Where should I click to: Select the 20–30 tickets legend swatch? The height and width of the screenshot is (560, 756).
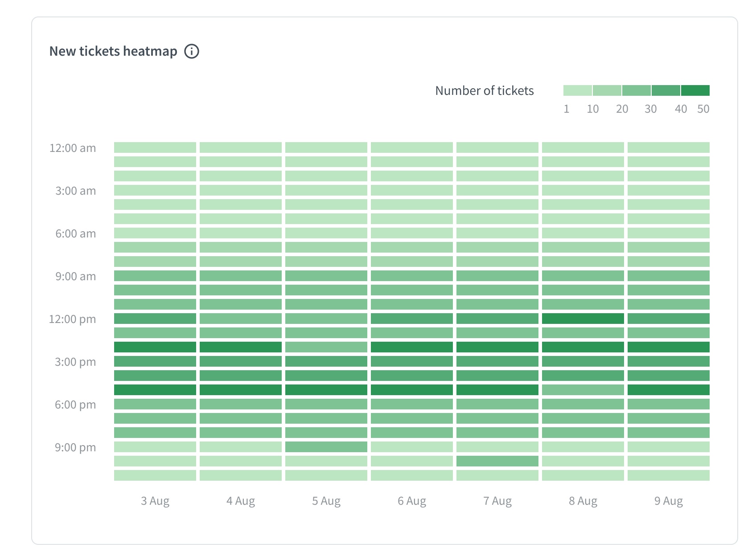(x=636, y=90)
